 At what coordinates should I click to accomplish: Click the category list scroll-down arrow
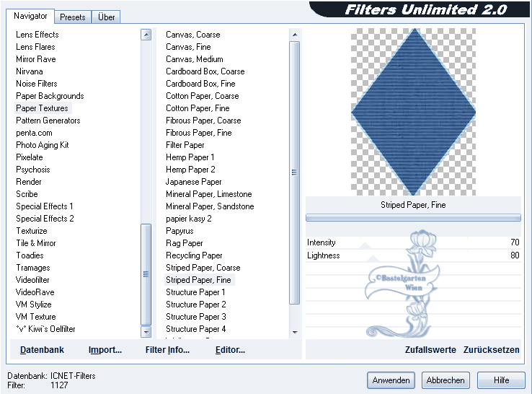pyautogui.click(x=146, y=332)
